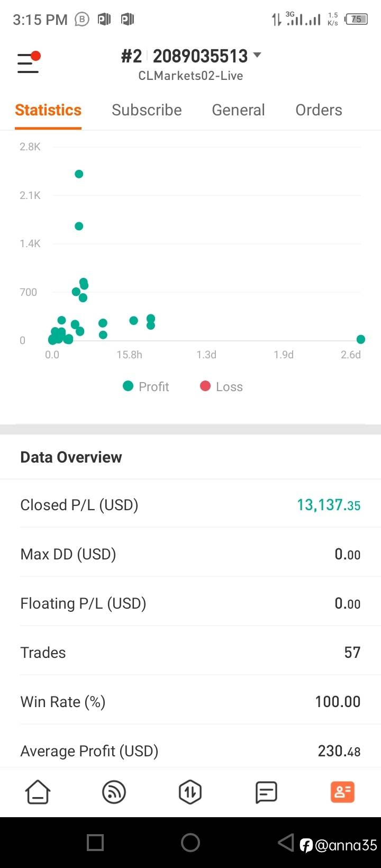Tap the hexagon trade icon in bottom bar
Viewport: 381px width, 868px height.
(x=190, y=792)
